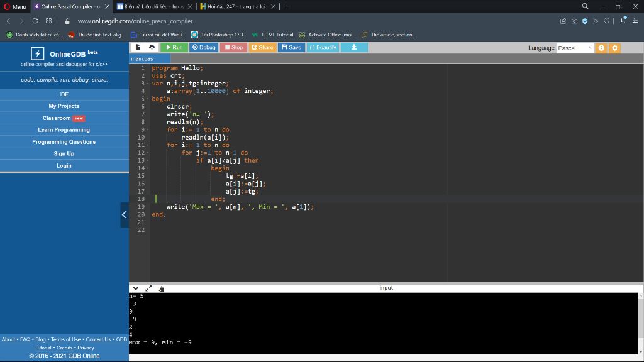Fold the var section at line 3
Screen dimensions: 644x362
click(x=148, y=84)
